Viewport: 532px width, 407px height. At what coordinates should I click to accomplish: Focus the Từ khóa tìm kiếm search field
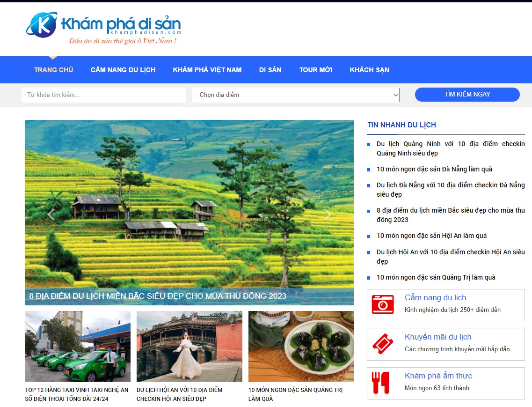104,95
